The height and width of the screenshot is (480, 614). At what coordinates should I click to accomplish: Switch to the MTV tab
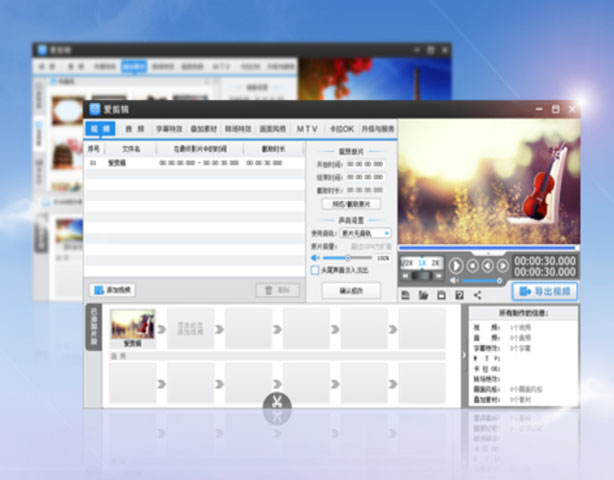(x=307, y=129)
